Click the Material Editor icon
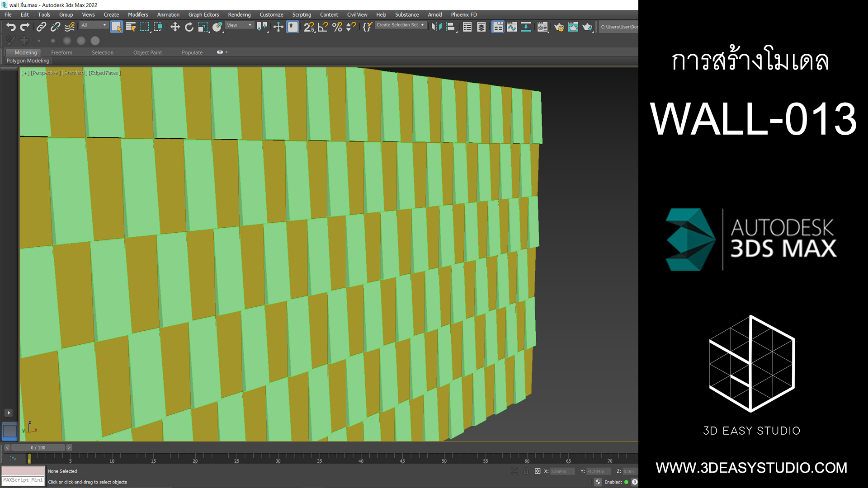Image resolution: width=868 pixels, height=488 pixels. [542, 27]
